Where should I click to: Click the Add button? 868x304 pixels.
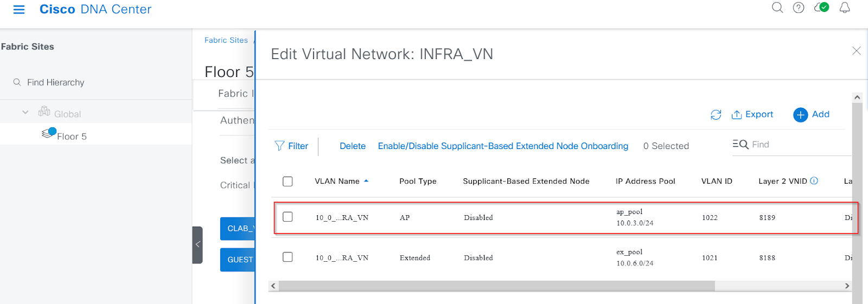pyautogui.click(x=812, y=114)
